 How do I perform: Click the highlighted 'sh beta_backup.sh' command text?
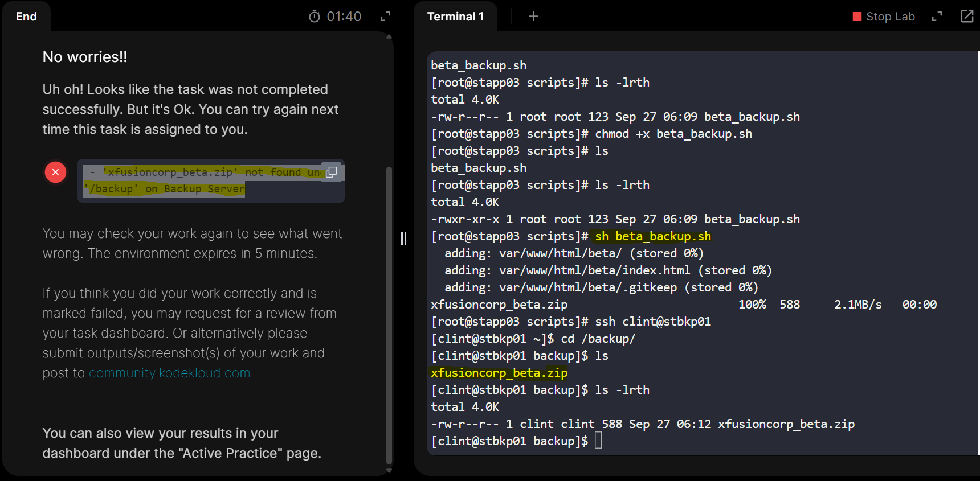pos(653,236)
